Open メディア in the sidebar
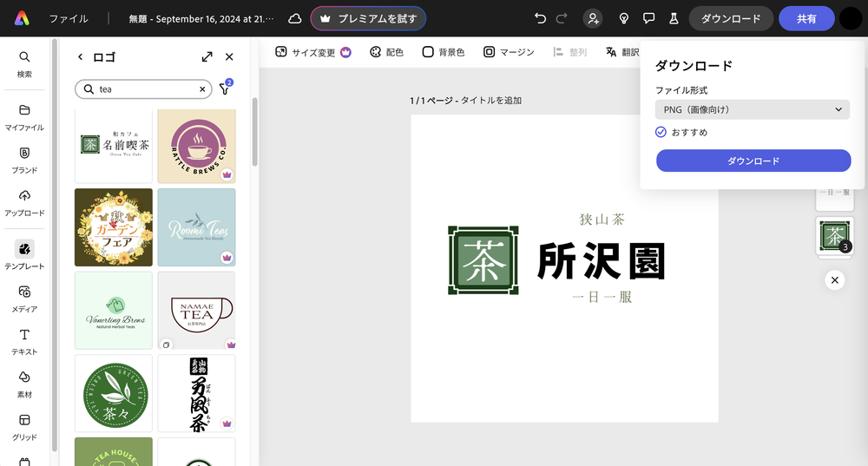The image size is (868, 466). (x=24, y=299)
